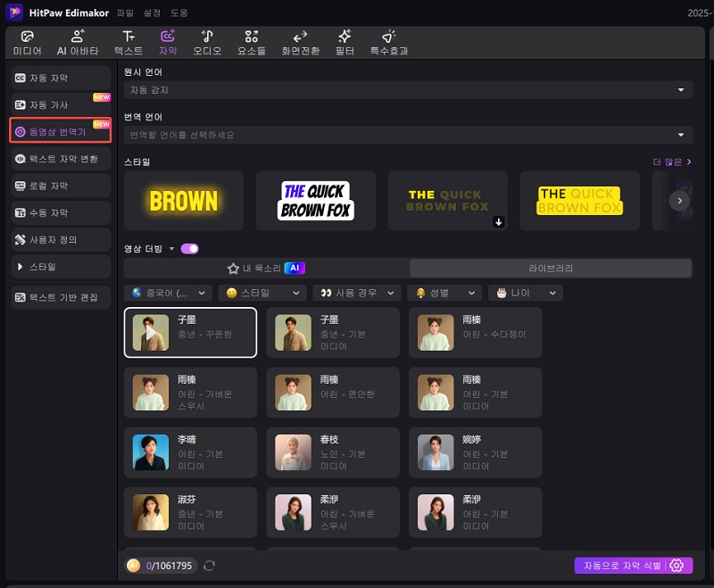Click the 더 많은 styles link
This screenshot has width=714, height=588.
point(672,162)
